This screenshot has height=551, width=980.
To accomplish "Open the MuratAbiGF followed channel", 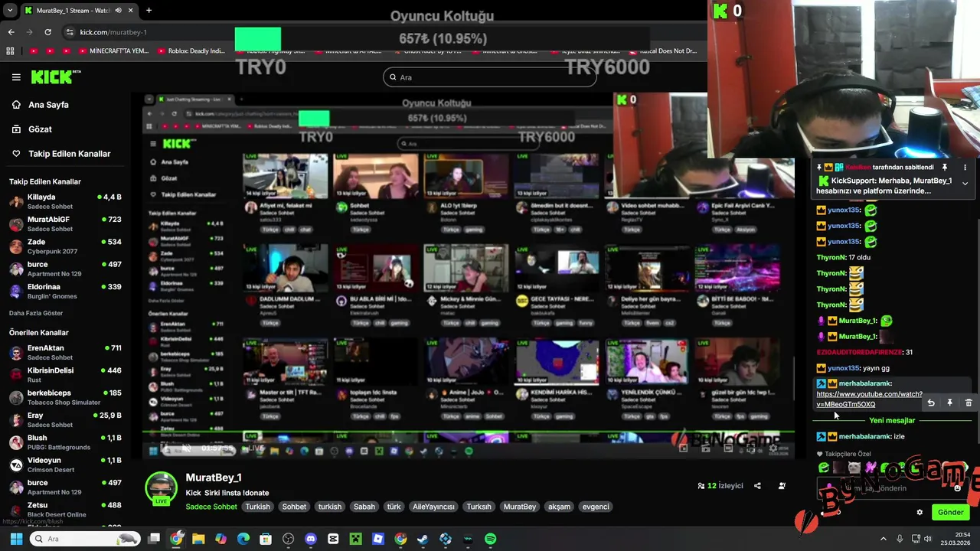I will [65, 223].
